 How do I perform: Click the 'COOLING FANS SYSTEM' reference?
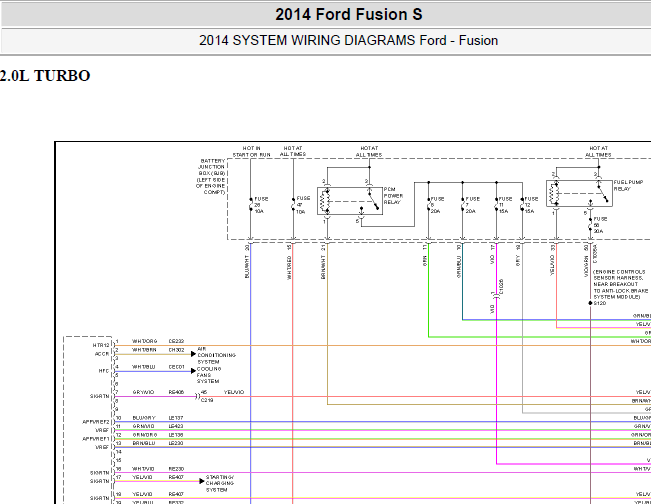209,375
